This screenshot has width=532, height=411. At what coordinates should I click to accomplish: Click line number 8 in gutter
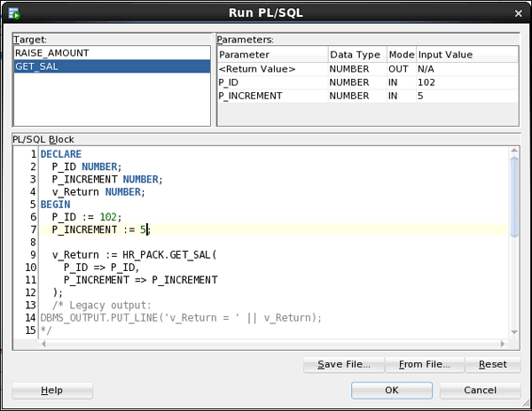point(33,243)
